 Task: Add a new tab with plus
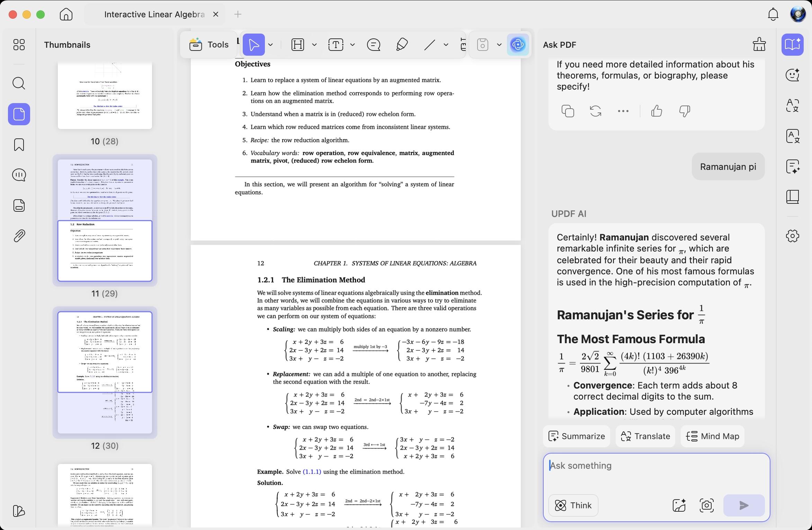(238, 14)
